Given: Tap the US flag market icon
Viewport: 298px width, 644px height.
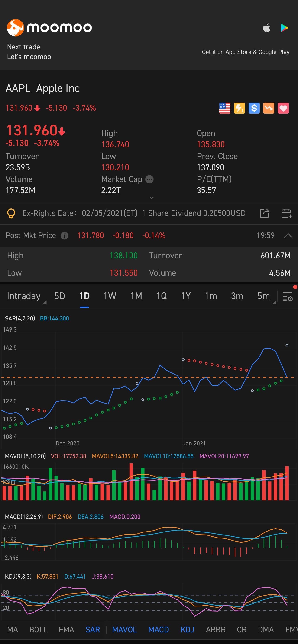Looking at the screenshot, I should [x=225, y=108].
